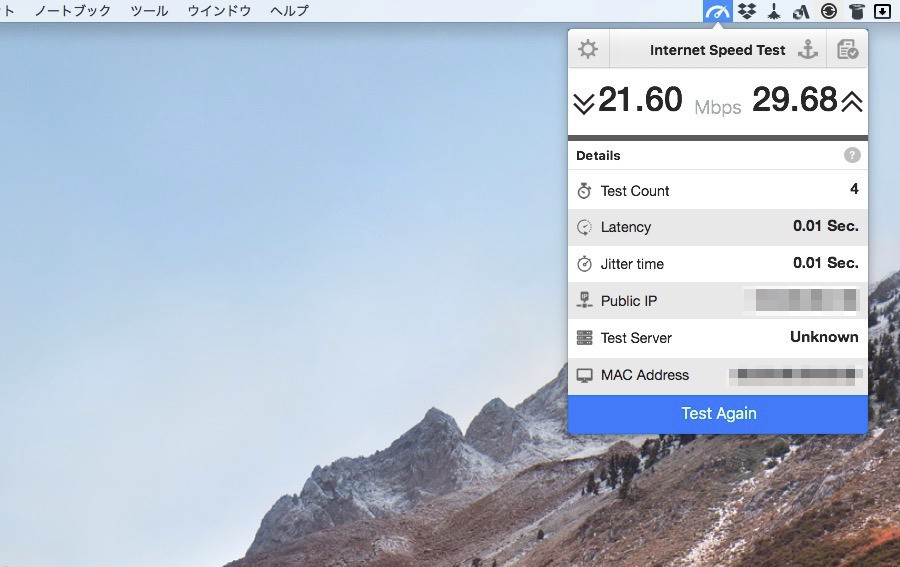Open the ウインドウ menu
The image size is (900, 567).
coord(219,10)
